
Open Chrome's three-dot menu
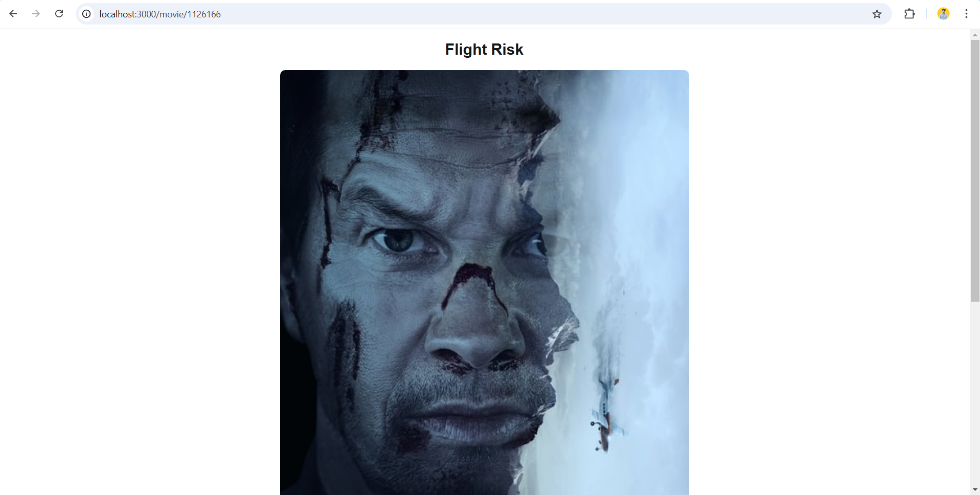966,14
